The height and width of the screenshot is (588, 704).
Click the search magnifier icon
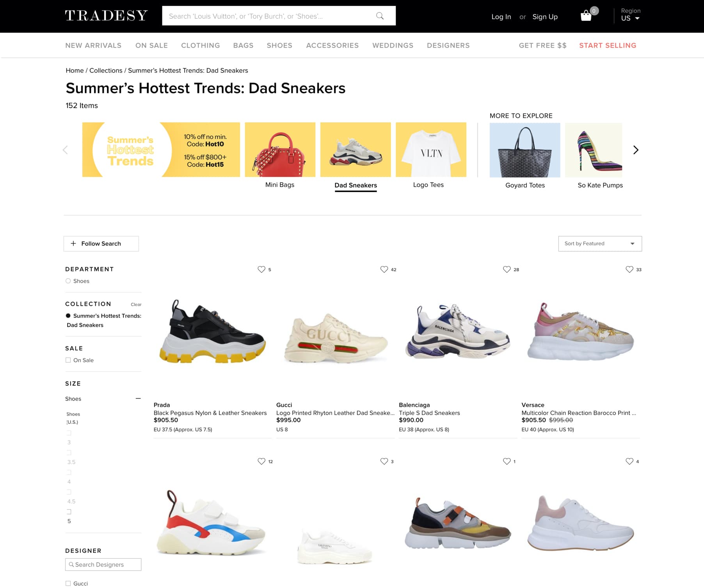pyautogui.click(x=380, y=16)
